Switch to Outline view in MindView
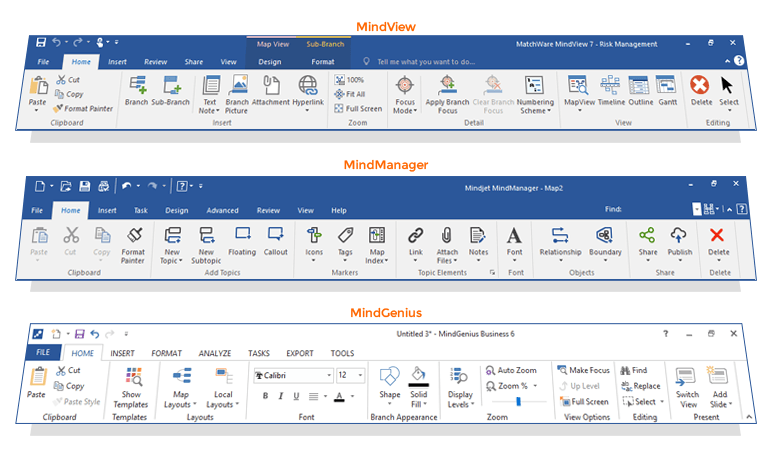This screenshot has width=777, height=450. [640, 91]
